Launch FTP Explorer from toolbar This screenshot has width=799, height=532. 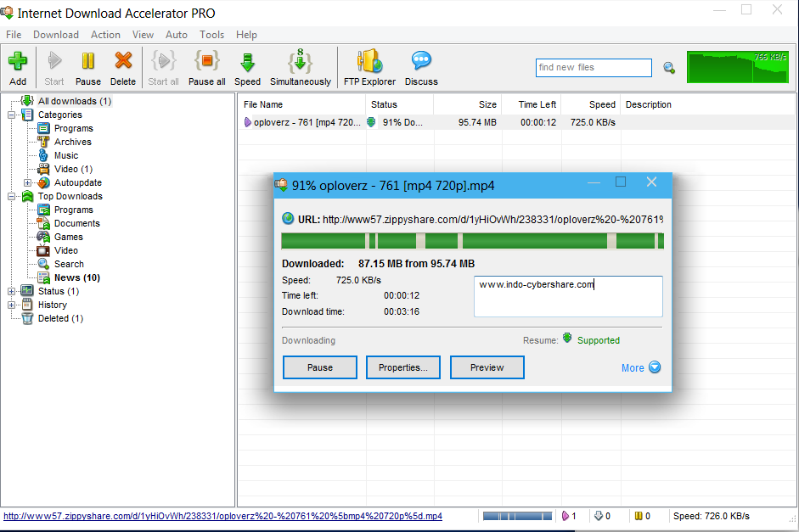pyautogui.click(x=369, y=68)
